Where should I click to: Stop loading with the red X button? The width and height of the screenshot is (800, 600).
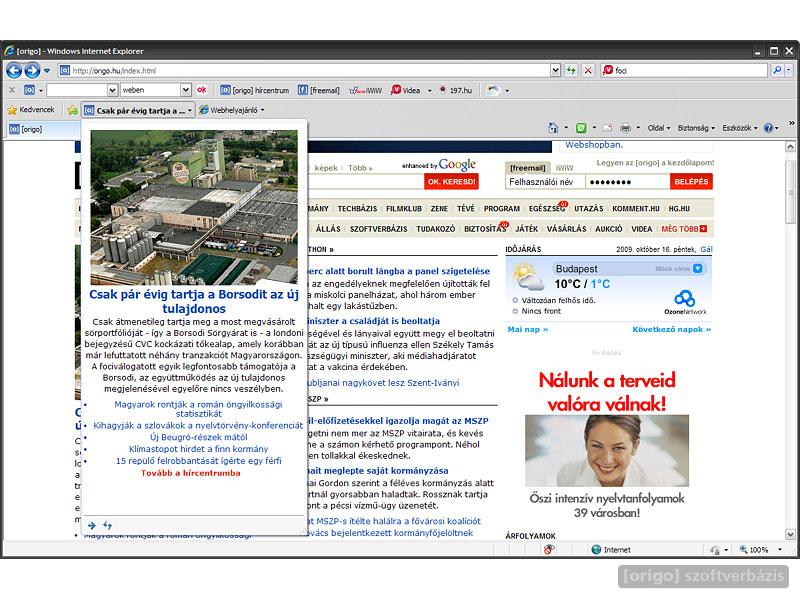(588, 70)
